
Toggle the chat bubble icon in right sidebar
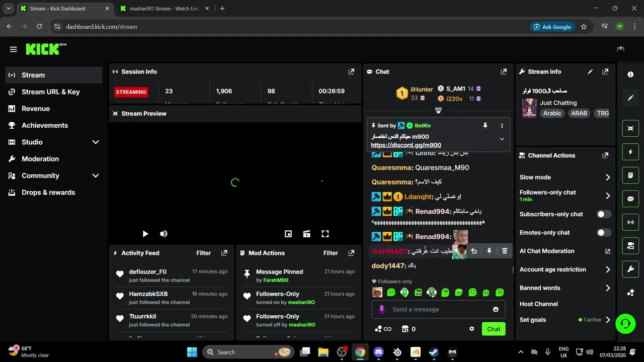tap(630, 199)
